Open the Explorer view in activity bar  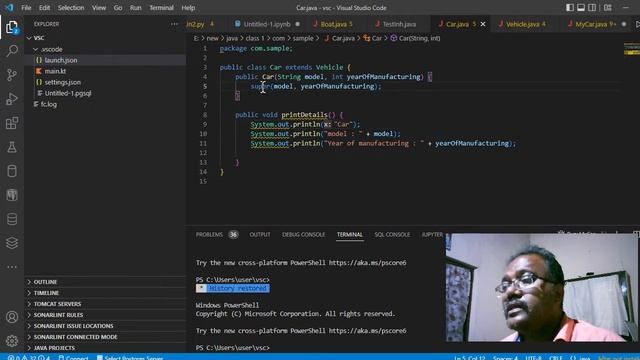point(12,27)
